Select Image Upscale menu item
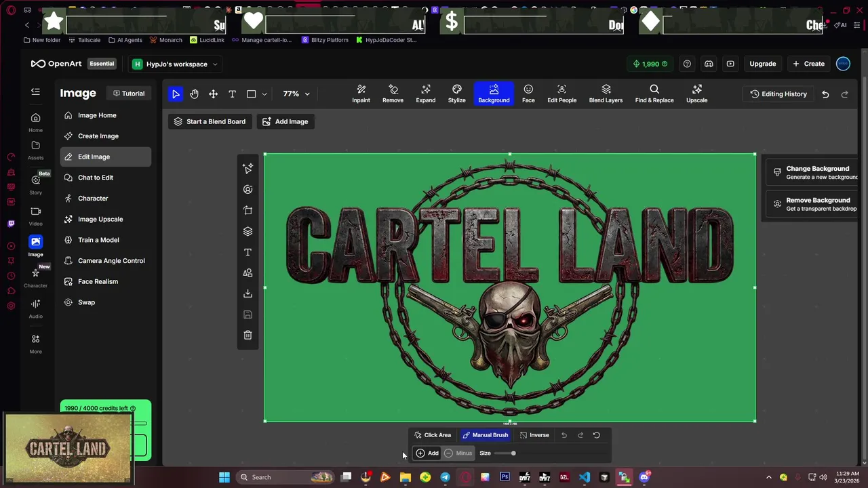 (106, 219)
